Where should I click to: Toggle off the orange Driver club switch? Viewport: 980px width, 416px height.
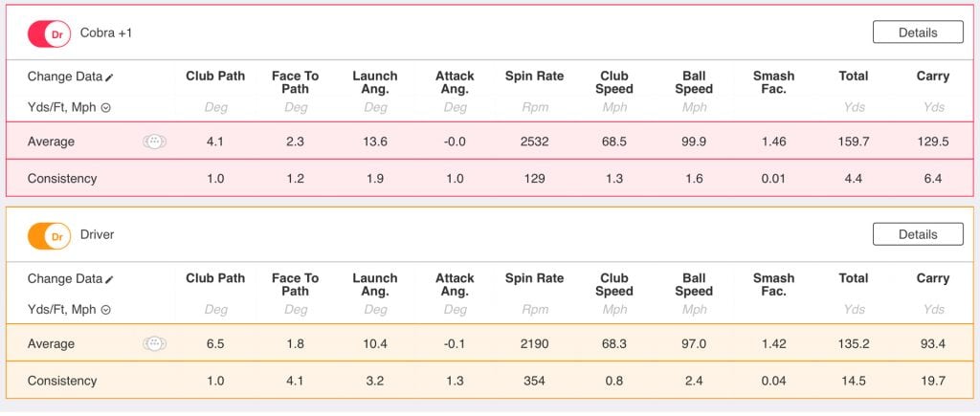50,235
